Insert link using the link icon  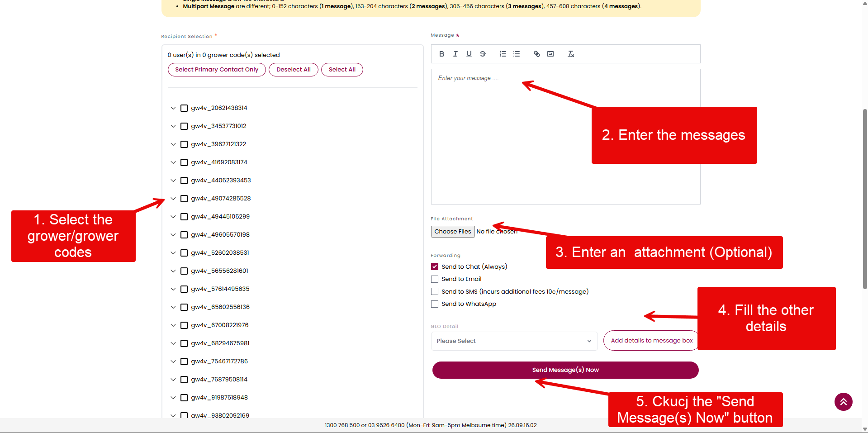[537, 54]
